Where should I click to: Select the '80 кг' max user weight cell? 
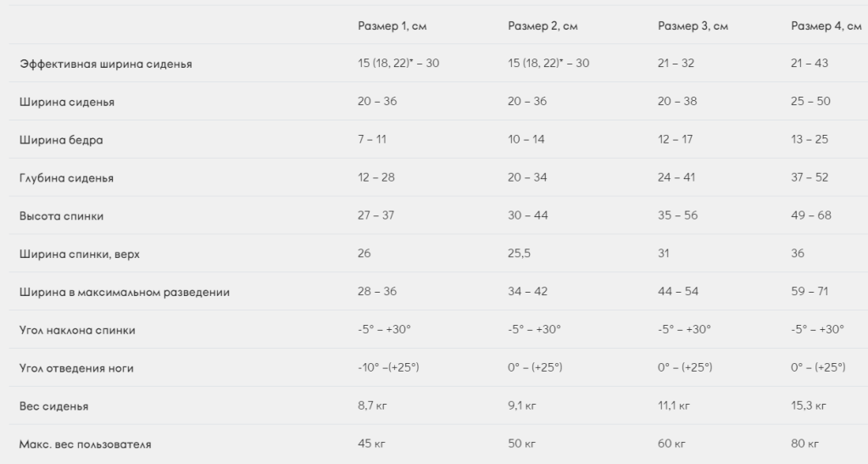(804, 444)
